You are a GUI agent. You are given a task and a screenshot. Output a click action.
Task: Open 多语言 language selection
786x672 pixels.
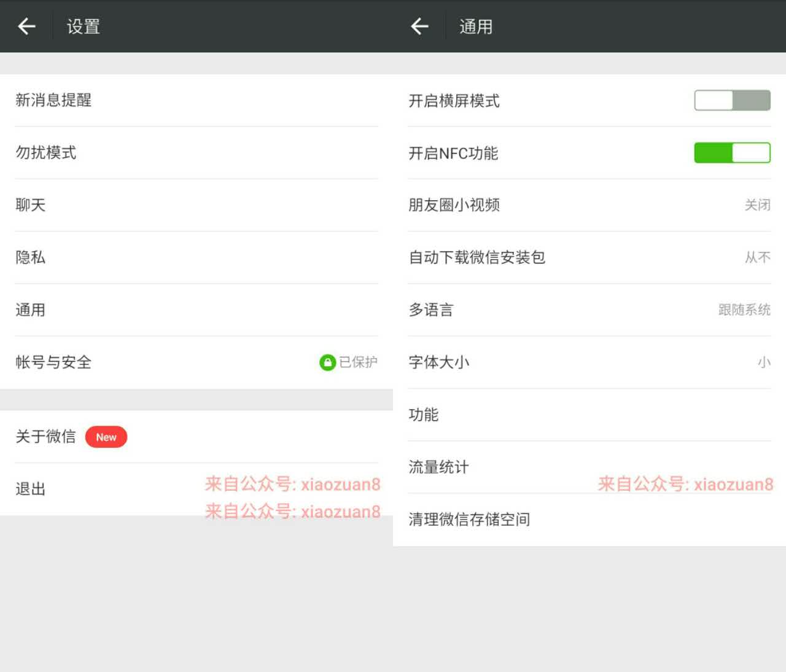(588, 310)
